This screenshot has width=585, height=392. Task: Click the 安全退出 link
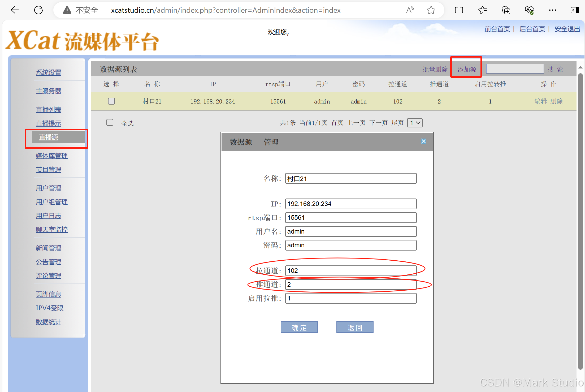[x=567, y=29]
